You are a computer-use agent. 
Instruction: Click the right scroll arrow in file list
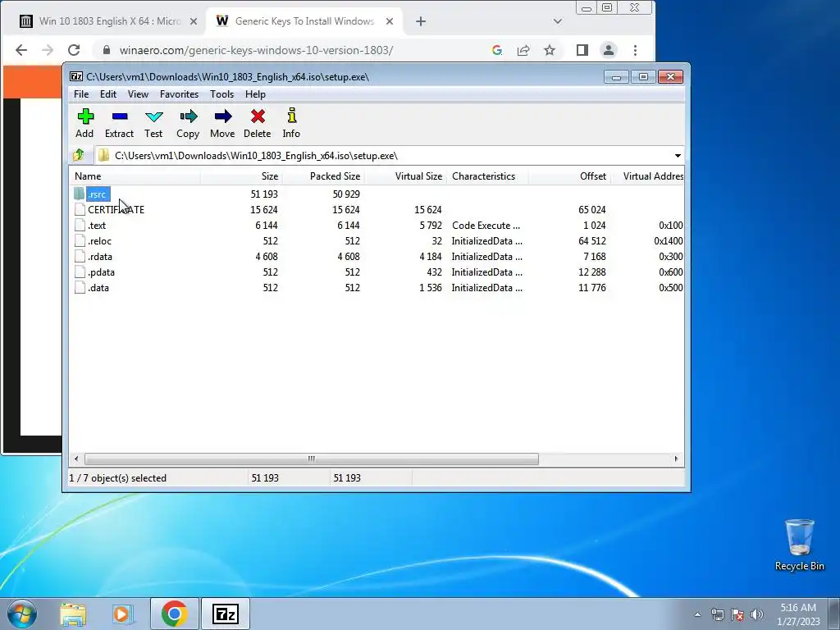(x=676, y=459)
